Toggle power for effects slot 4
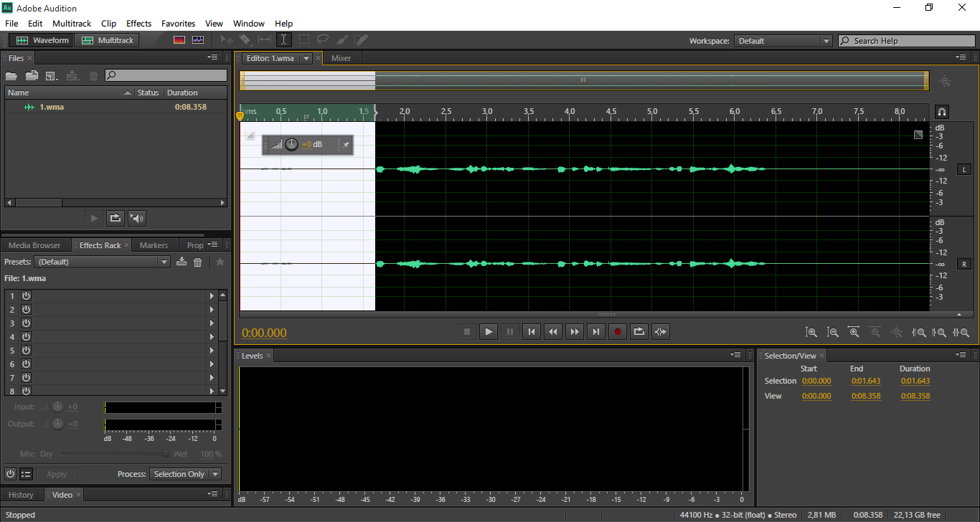 [x=26, y=336]
